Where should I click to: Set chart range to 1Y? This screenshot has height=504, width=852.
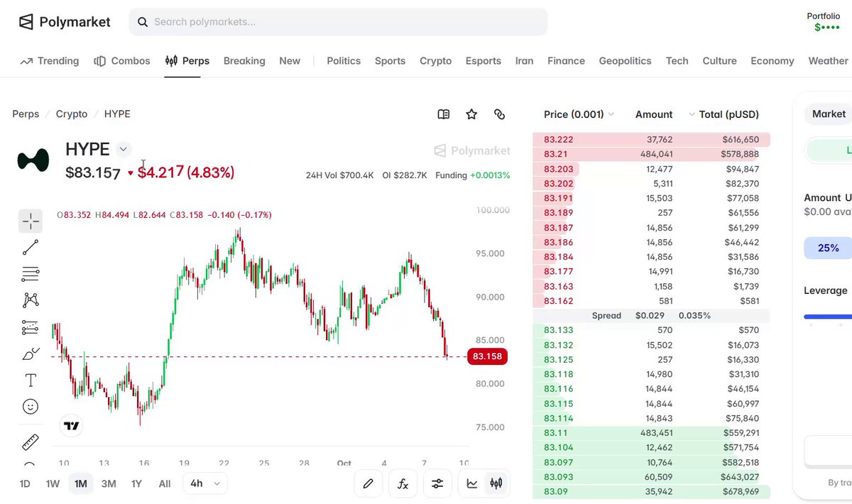(x=136, y=484)
